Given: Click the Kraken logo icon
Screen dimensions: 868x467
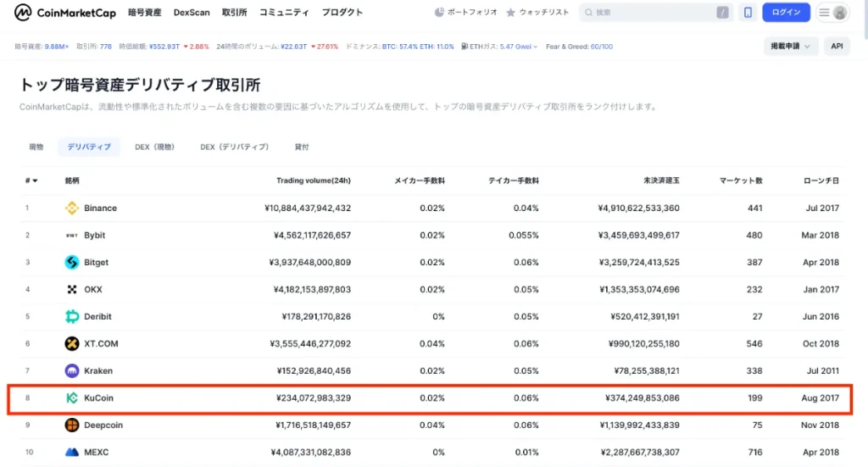Looking at the screenshot, I should click(72, 370).
